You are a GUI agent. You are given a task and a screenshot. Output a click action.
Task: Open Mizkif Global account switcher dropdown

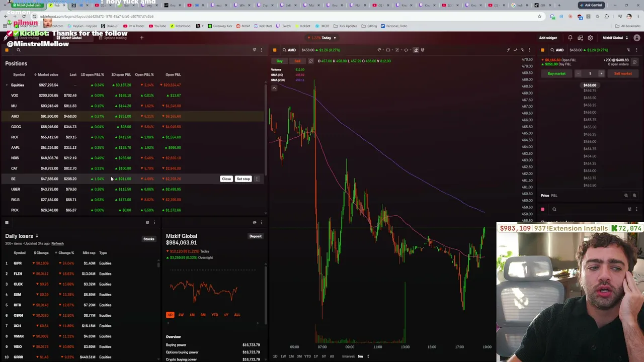click(x=615, y=38)
